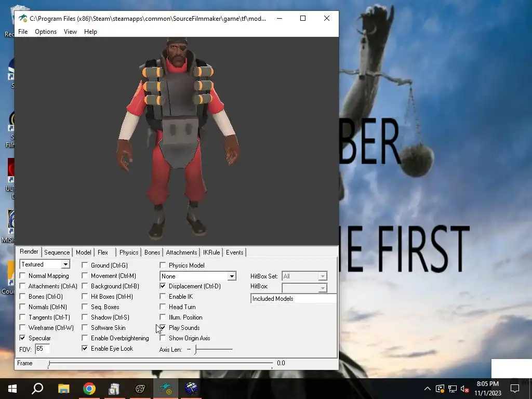Viewport: 532px width, 399px height.
Task: Open the None dropdown under Physics Model
Action: [232, 276]
